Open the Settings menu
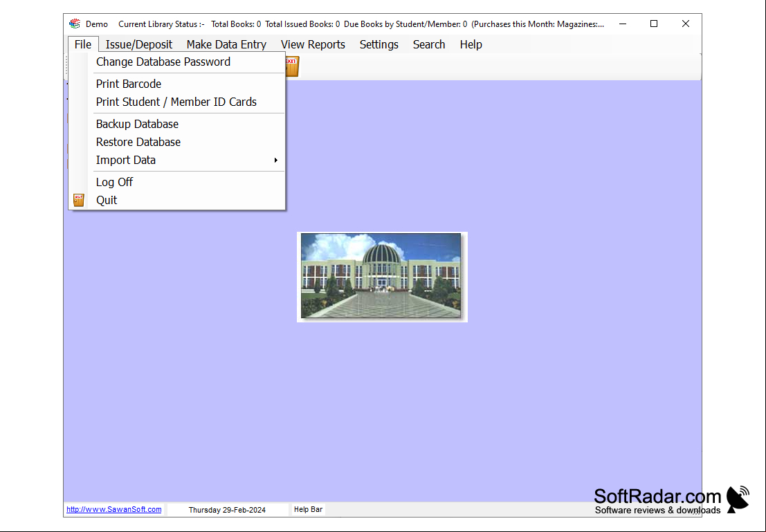The image size is (766, 532). click(379, 44)
